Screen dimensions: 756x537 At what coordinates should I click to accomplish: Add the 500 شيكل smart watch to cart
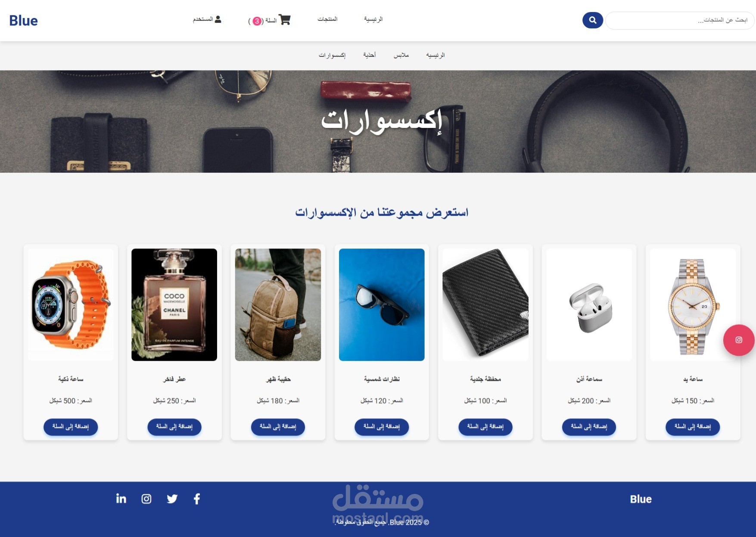click(x=71, y=427)
